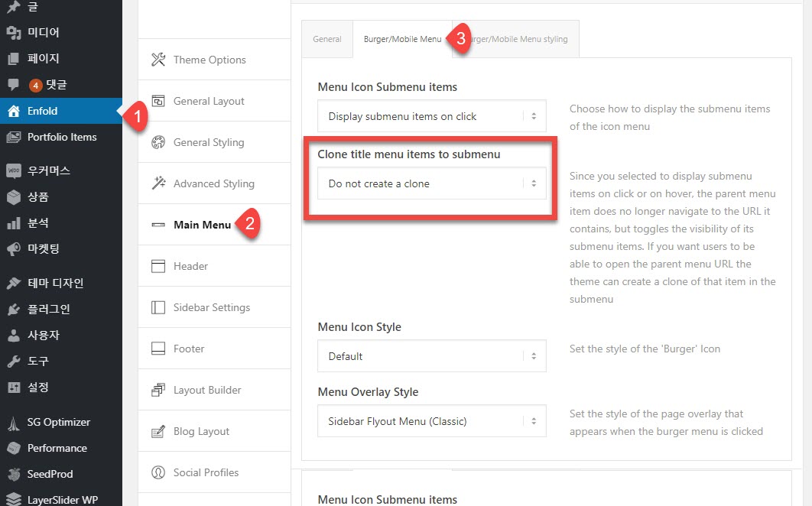Viewport: 812px width, 506px height.
Task: Click the Header panel icon
Action: (x=158, y=266)
